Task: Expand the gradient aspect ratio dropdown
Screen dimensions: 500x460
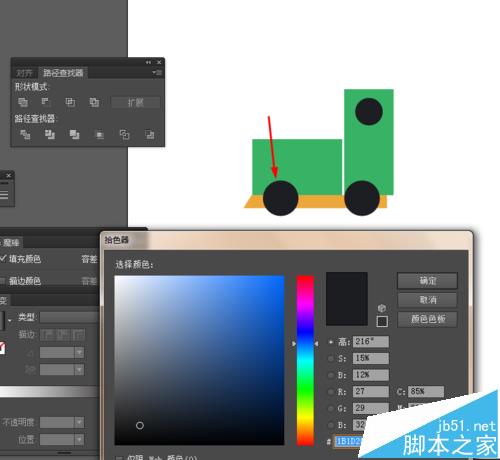Action: (x=79, y=369)
